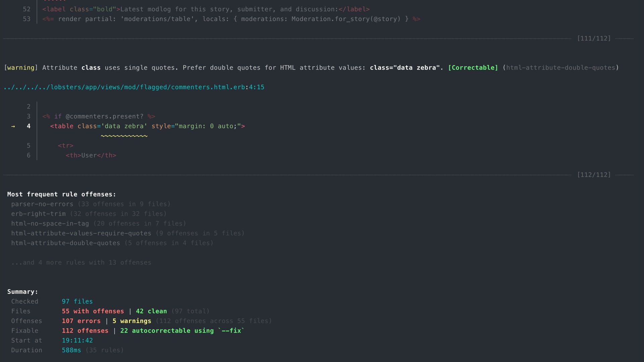Click html-attribute-double-quotes in frequent offenses list
Image resolution: width=644 pixels, height=362 pixels.
65,243
